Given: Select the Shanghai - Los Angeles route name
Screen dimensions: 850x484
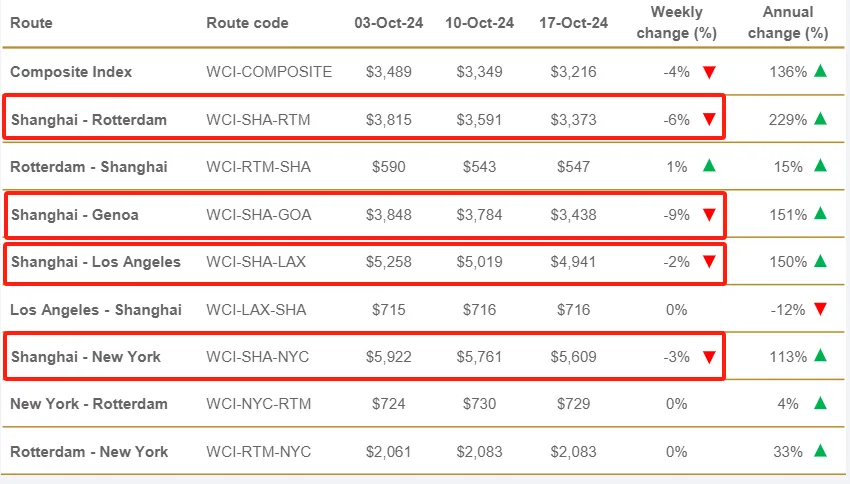Looking at the screenshot, I should [96, 262].
